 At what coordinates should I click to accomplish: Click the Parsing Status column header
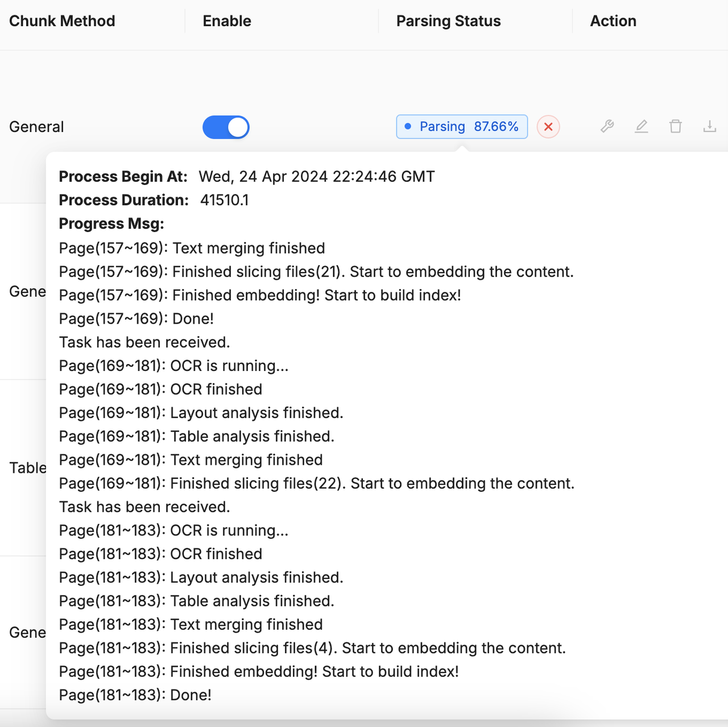coord(448,21)
